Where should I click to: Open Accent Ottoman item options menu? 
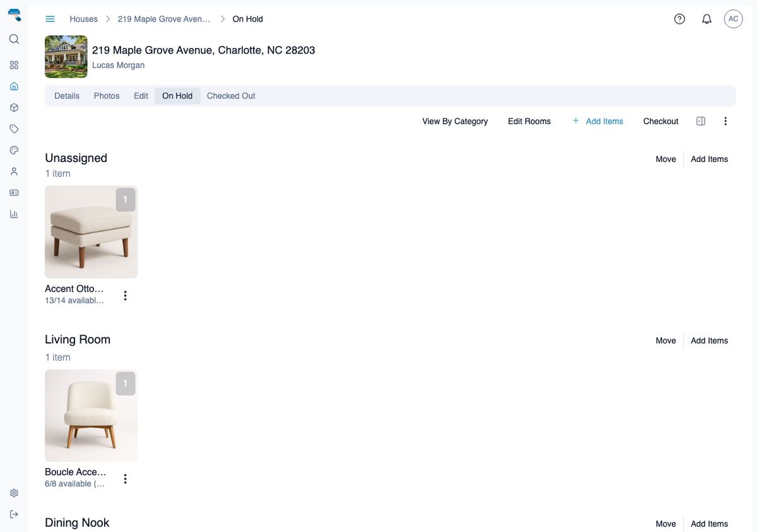coord(125,296)
